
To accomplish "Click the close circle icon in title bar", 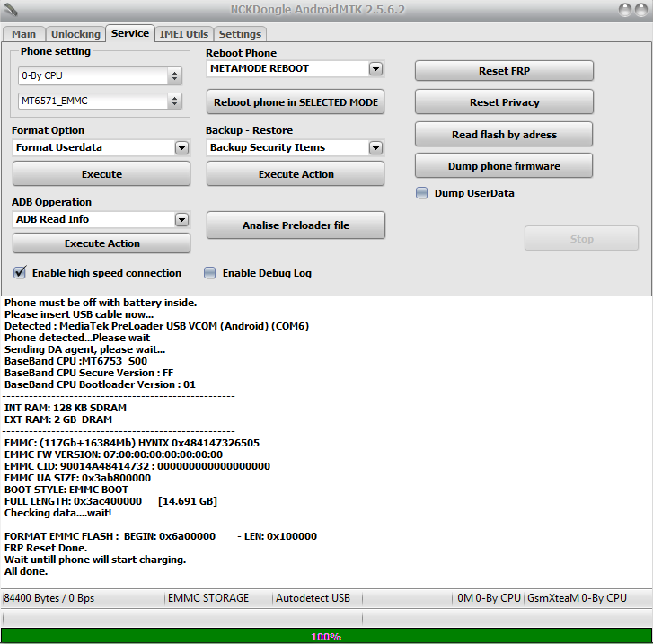I will click(x=641, y=10).
